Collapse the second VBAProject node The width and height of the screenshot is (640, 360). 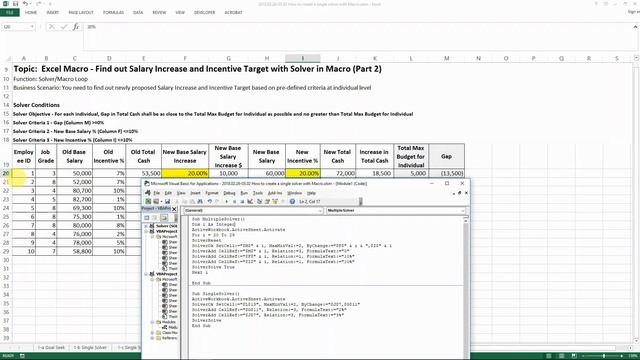point(146,274)
